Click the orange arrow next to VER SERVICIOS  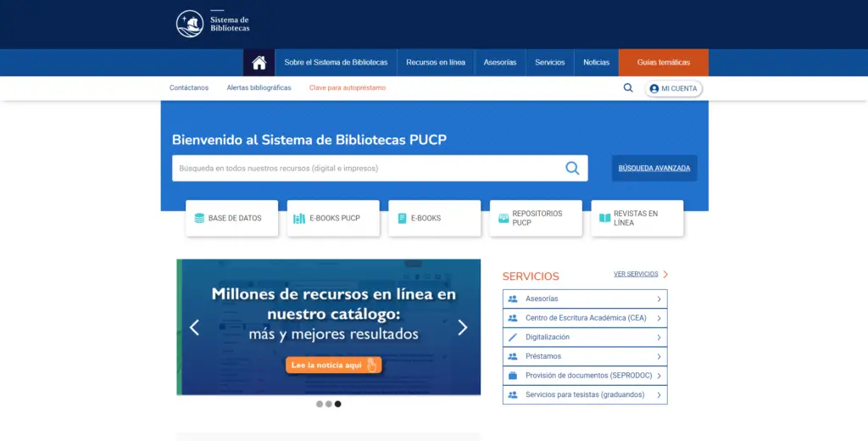(665, 274)
